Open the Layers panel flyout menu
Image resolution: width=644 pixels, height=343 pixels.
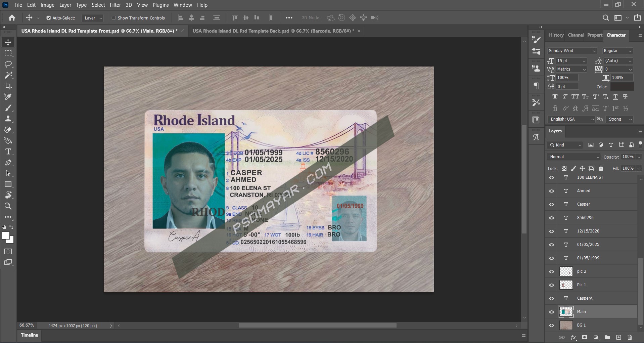point(640,131)
